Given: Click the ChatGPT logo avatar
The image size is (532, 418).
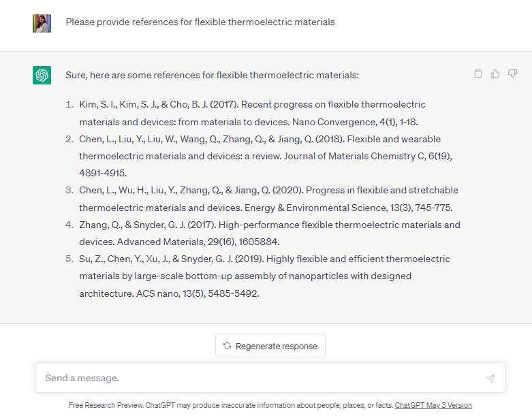Looking at the screenshot, I should (42, 75).
